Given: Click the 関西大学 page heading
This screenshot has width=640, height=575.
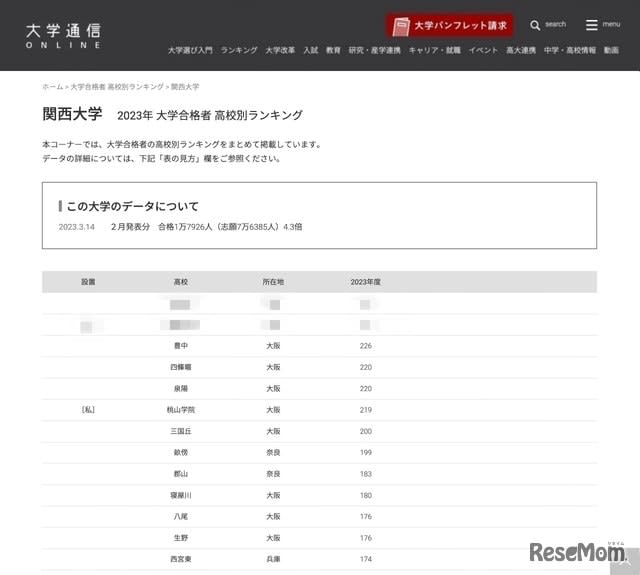Looking at the screenshot, I should click(x=72, y=114).
